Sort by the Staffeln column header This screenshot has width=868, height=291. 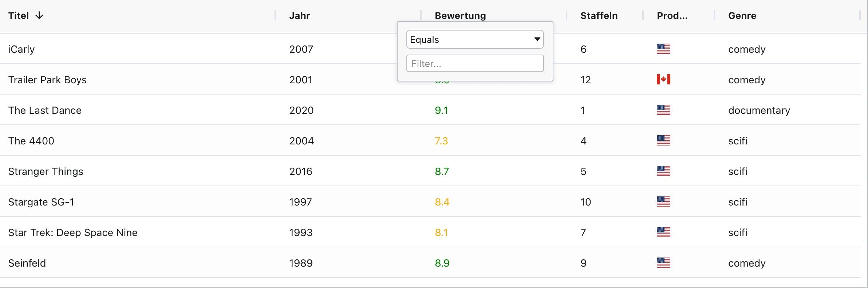click(x=599, y=16)
